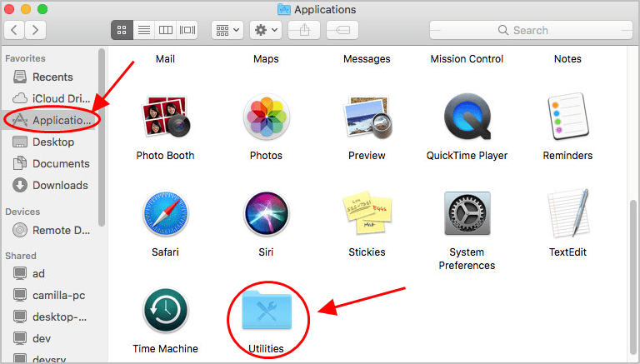Click the Edit Tags toolbar button
Screen dimensions: 640x364
pos(342,30)
